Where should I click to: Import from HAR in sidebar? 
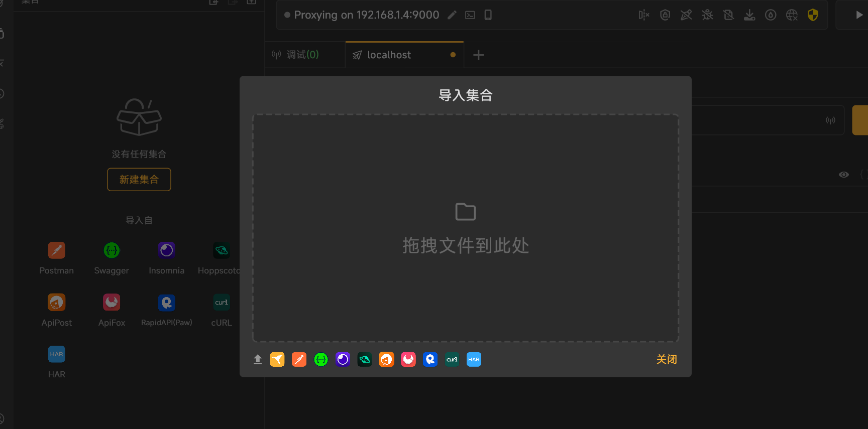57,362
